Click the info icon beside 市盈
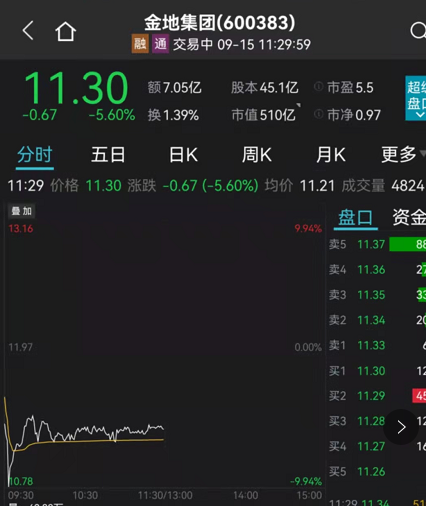Viewport: 426px width, 506px height. point(318,87)
